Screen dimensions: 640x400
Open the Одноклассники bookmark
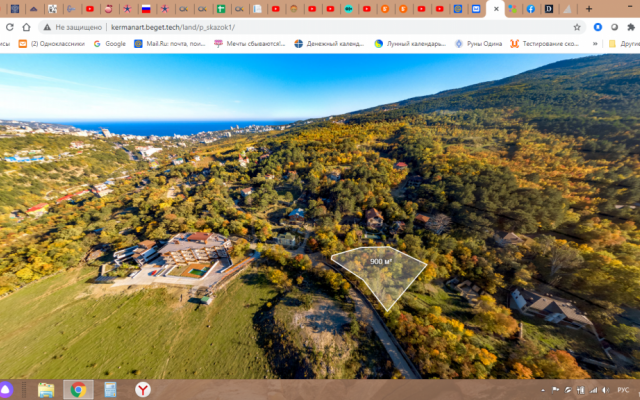point(52,44)
